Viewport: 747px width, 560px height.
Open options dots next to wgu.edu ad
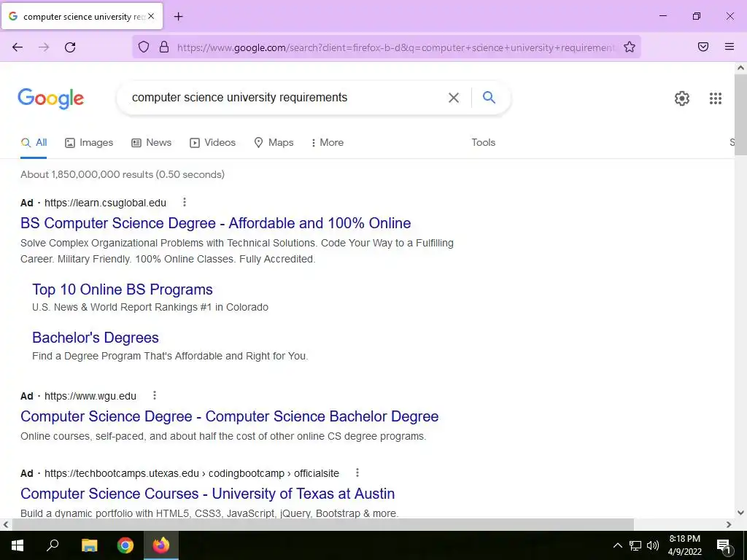[x=155, y=395]
